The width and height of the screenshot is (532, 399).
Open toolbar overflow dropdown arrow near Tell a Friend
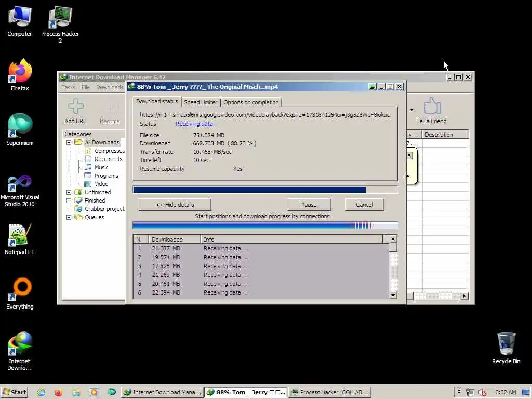pos(411,110)
